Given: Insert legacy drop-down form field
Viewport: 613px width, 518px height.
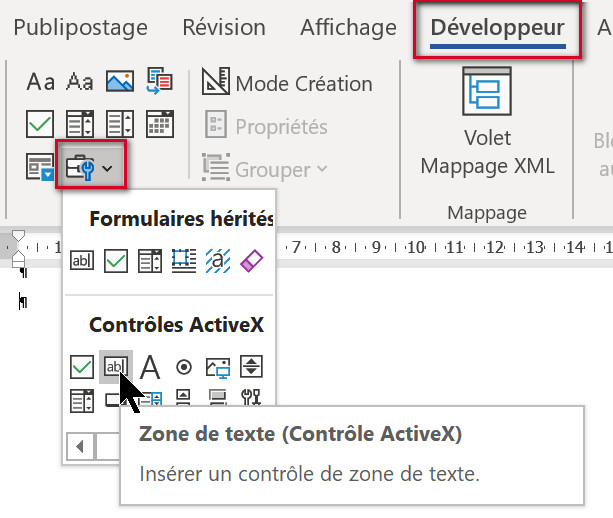Looking at the screenshot, I should tap(150, 261).
